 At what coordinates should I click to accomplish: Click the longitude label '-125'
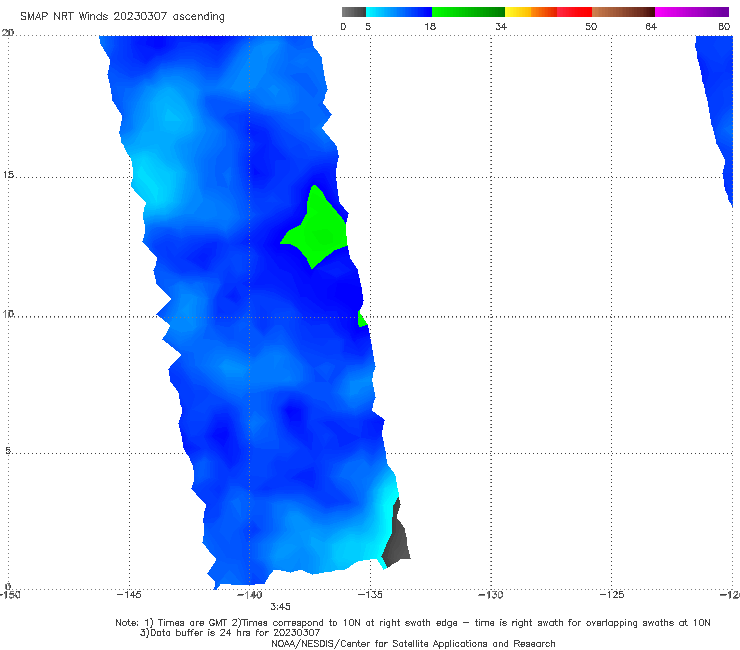click(x=612, y=595)
